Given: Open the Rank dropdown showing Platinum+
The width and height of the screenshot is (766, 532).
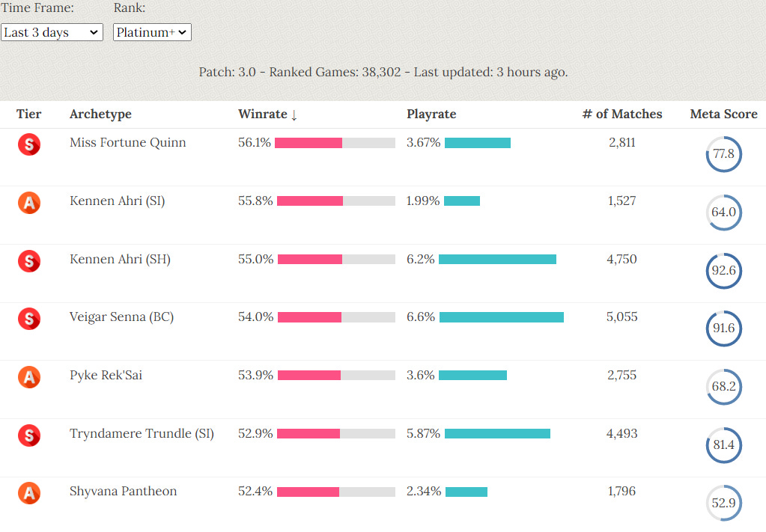Looking at the screenshot, I should coord(152,32).
